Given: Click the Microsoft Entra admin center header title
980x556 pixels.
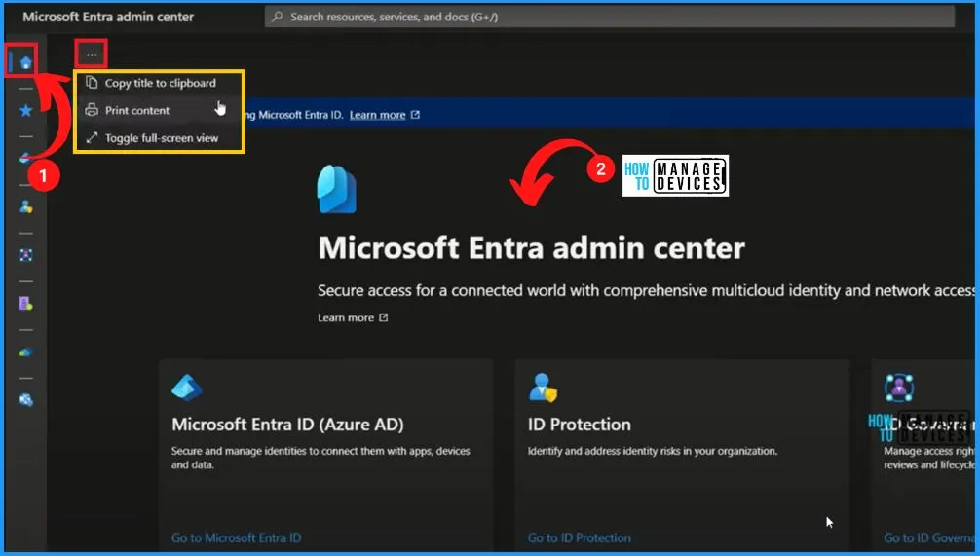Looking at the screenshot, I should click(x=108, y=17).
